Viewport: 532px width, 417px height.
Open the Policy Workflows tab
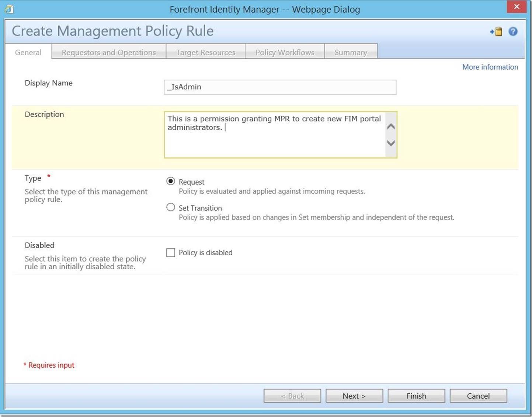pyautogui.click(x=285, y=52)
